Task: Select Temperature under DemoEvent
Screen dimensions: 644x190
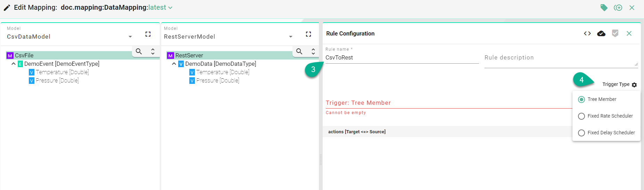Action: click(x=62, y=72)
